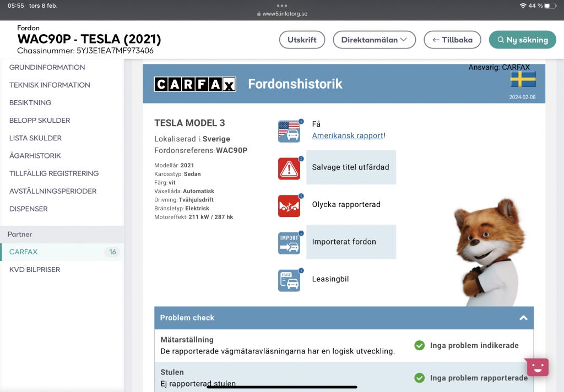The image size is (564, 392).
Task: Open KVD BILPRISER
Action: pyautogui.click(x=35, y=269)
